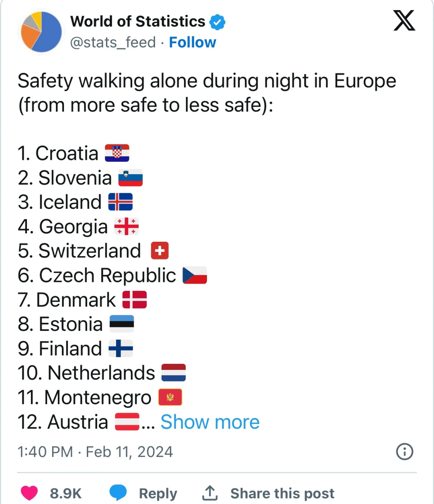The height and width of the screenshot is (504, 434).
Task: Click the share upload arrow icon
Action: [x=209, y=493]
